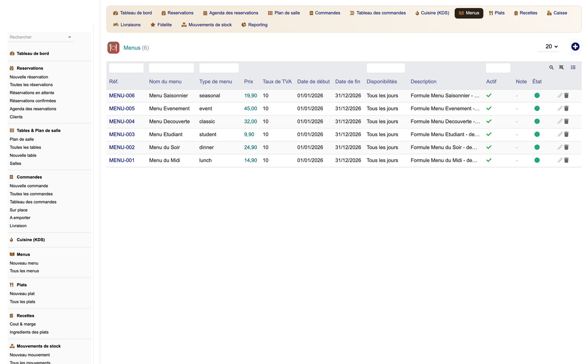Open the Fidelite tab
The width and height of the screenshot is (588, 364).
click(x=161, y=24)
